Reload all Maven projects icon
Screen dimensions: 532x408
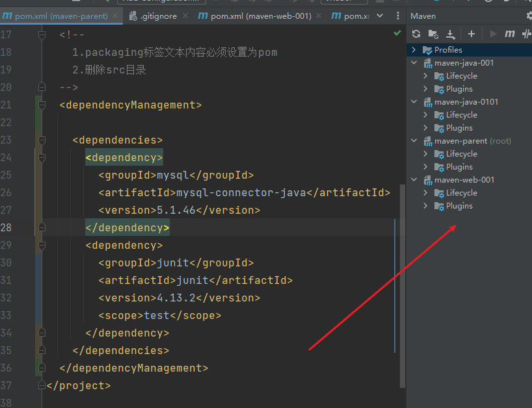coord(416,34)
